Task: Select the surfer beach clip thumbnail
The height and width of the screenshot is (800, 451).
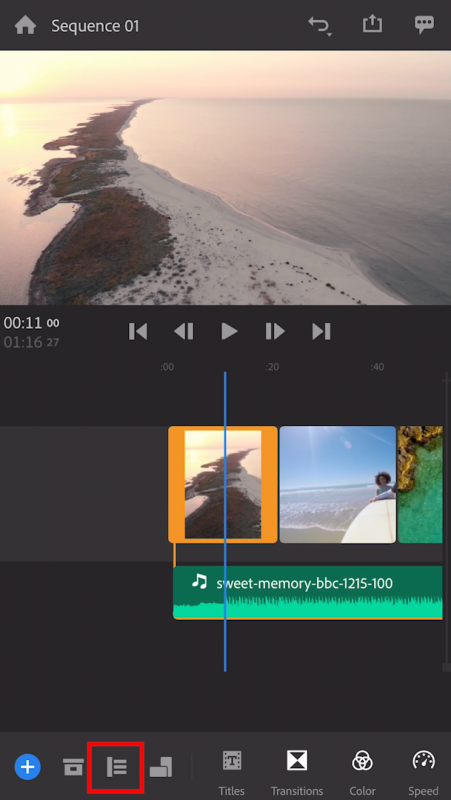Action: [x=338, y=485]
